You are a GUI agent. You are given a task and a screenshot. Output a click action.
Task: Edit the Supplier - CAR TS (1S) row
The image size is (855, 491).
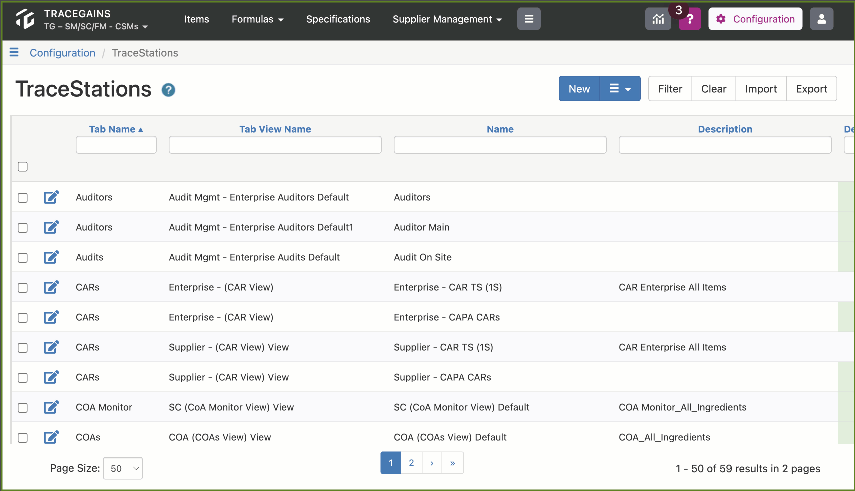pyautogui.click(x=51, y=347)
